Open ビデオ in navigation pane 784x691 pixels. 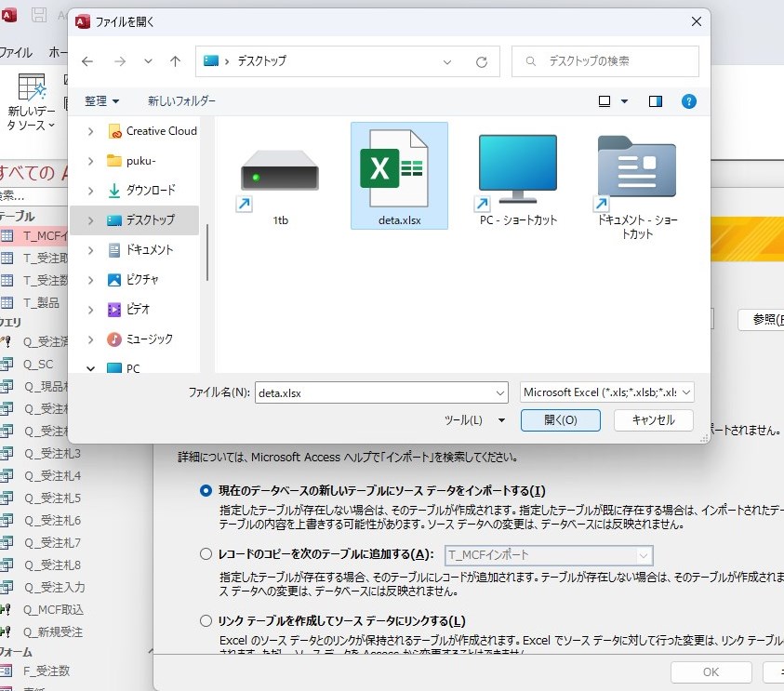(128, 310)
